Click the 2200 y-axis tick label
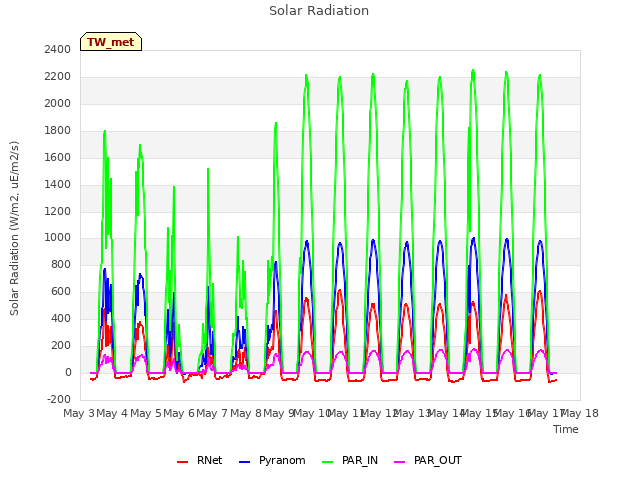Viewport: 640px width, 480px height. pyautogui.click(x=58, y=76)
